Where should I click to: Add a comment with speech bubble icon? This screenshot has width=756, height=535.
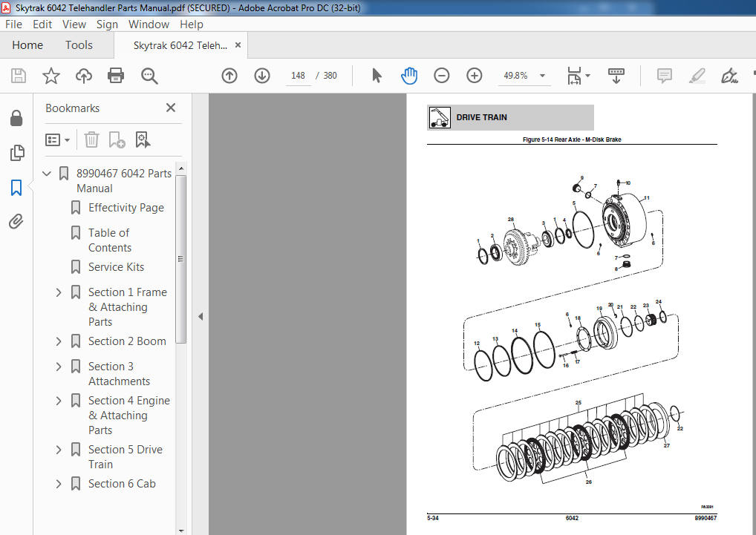tap(665, 76)
